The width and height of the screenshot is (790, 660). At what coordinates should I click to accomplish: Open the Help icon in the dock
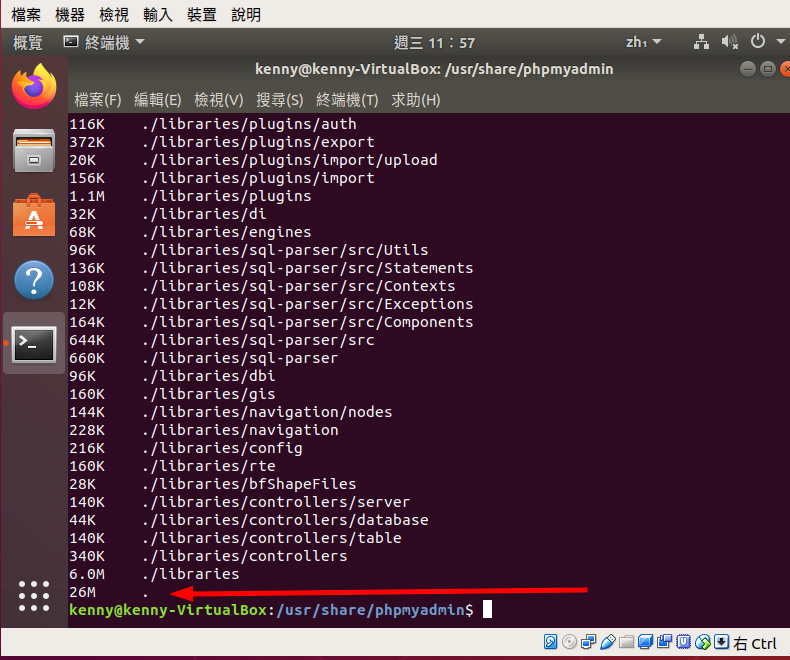click(34, 280)
